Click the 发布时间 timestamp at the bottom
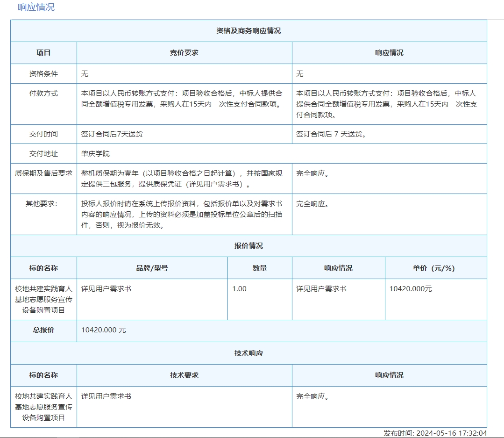Viewport: 504px width, 438px height. pos(435,433)
